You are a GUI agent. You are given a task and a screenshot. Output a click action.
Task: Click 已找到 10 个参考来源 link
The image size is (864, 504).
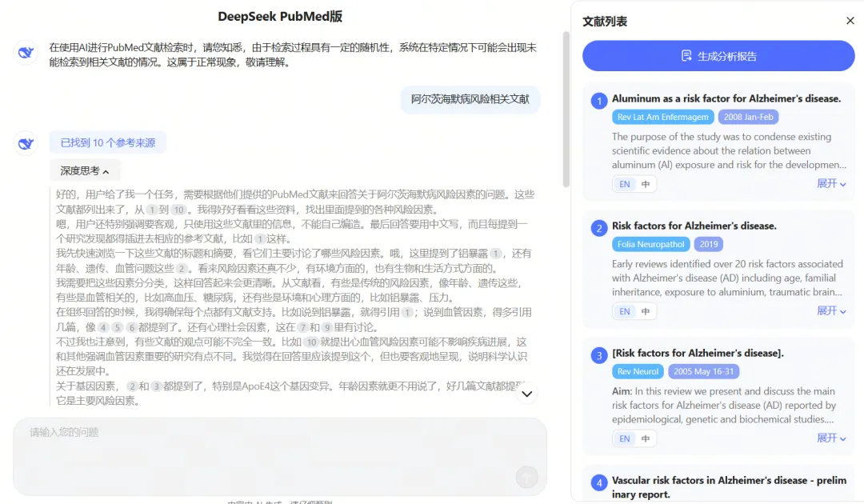(x=107, y=142)
